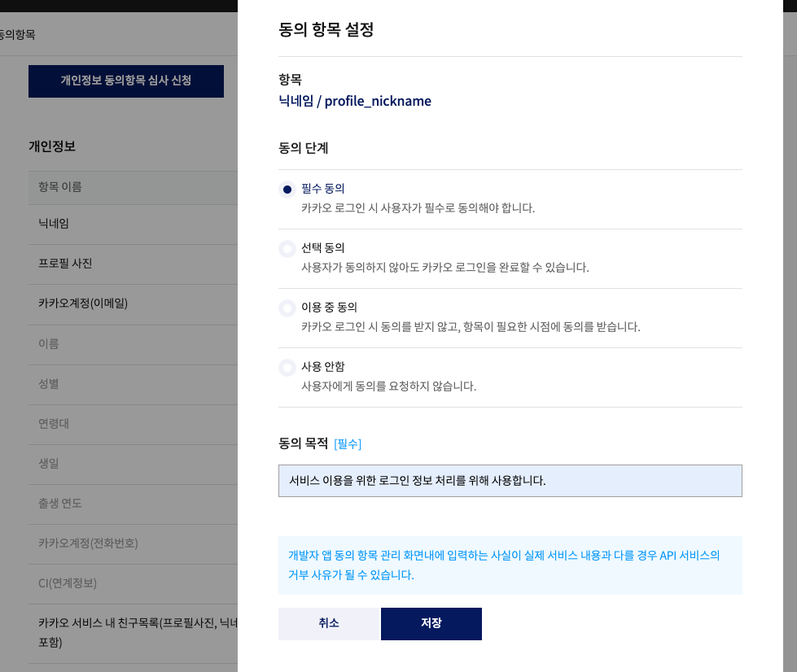Open the 프로필 사진 row
Image resolution: width=797 pixels, height=672 pixels.
(x=133, y=264)
